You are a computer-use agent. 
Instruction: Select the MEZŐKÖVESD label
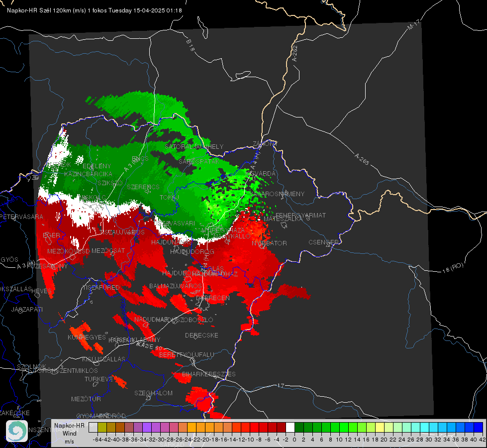tap(69, 251)
